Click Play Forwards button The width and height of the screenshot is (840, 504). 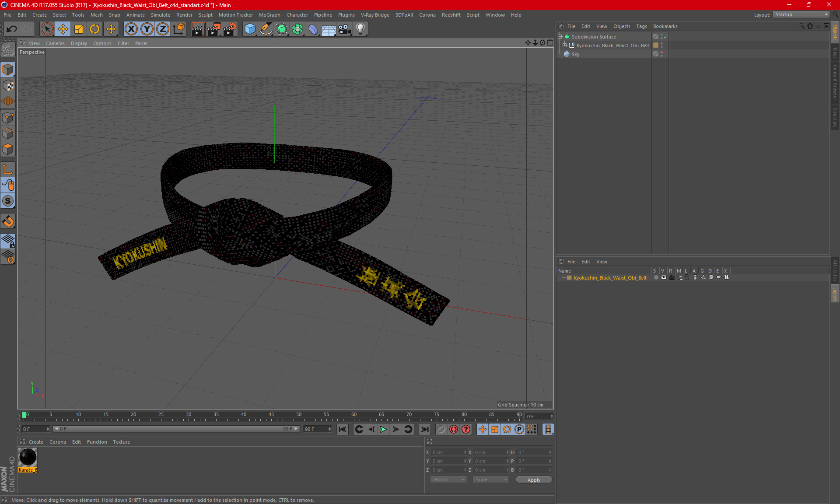point(383,429)
